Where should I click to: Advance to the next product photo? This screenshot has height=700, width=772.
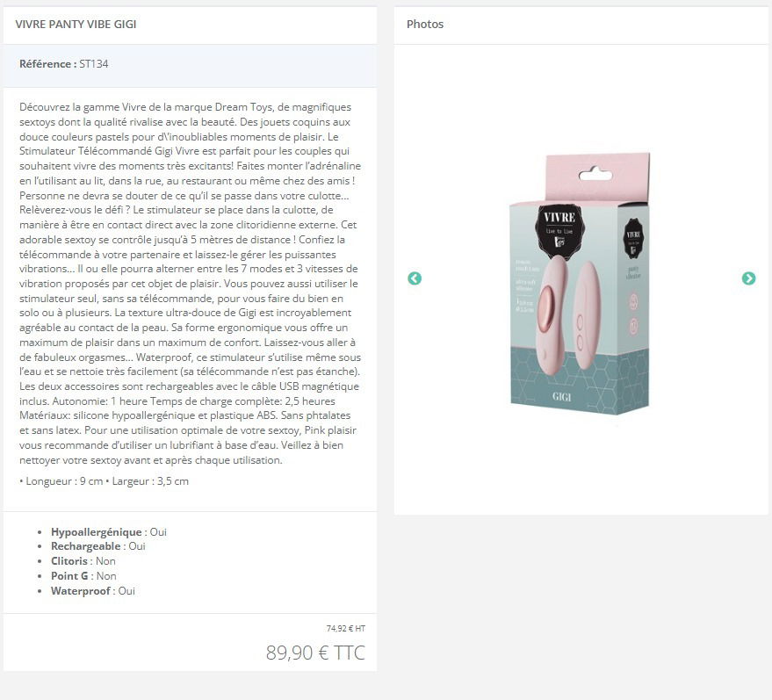tap(748, 278)
